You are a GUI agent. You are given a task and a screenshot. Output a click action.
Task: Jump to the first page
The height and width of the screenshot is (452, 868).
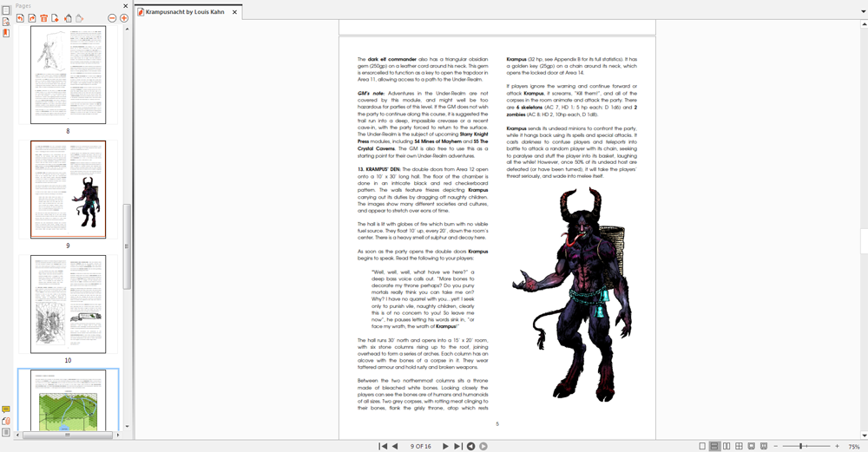tap(383, 446)
